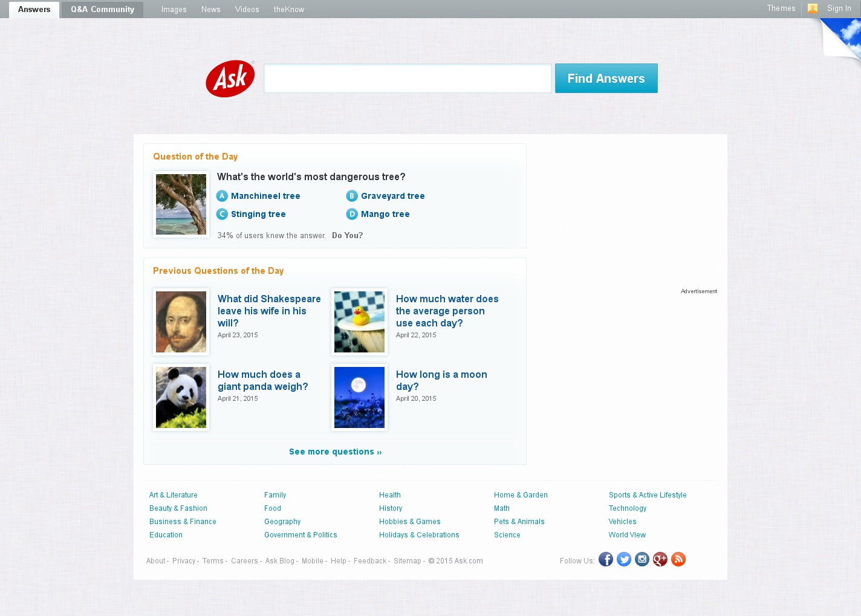This screenshot has height=616, width=861.
Task: Browse the World View category
Action: [627, 535]
